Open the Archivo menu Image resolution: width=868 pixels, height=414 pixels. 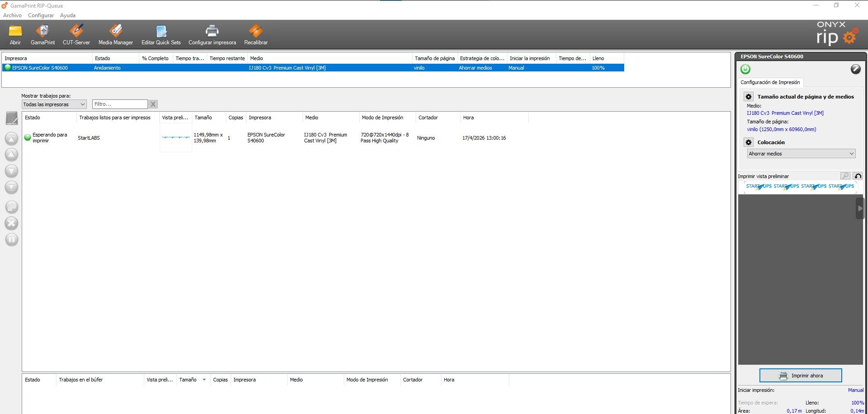coord(12,15)
